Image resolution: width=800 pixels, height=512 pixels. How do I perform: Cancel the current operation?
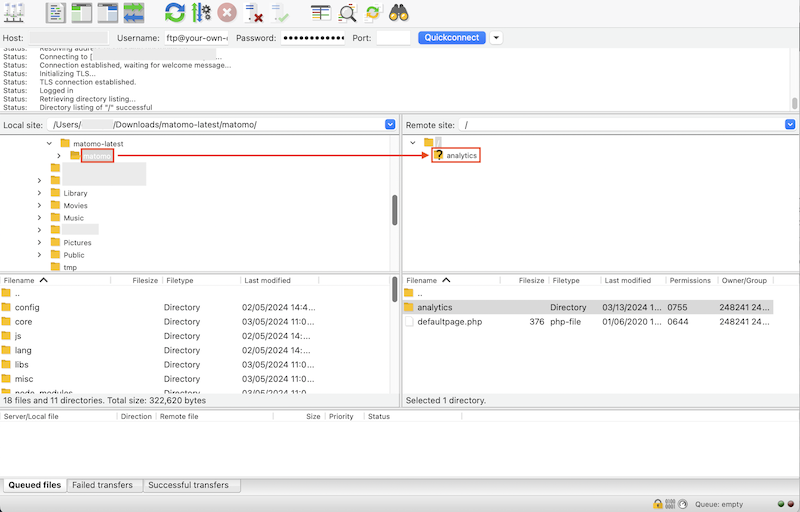tap(227, 13)
